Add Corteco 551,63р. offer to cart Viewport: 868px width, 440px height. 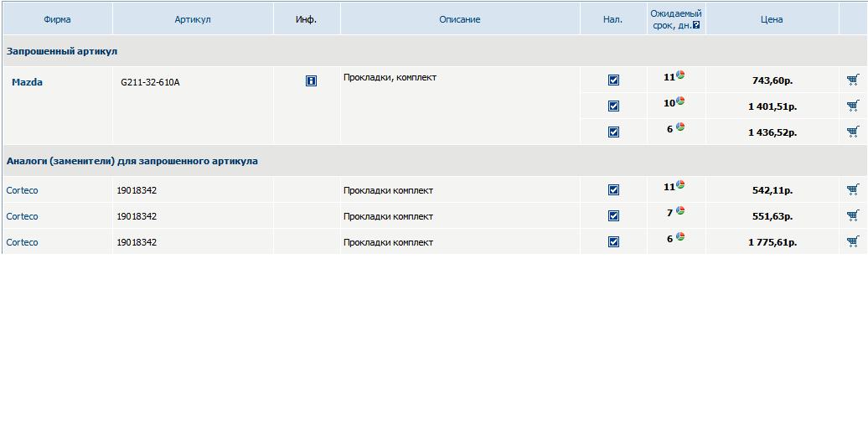coord(853,215)
